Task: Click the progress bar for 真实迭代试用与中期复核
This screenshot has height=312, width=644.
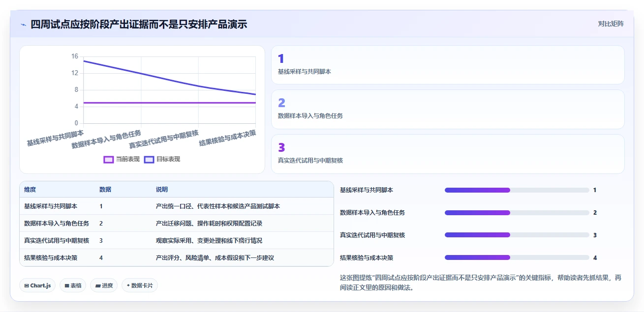Action: pos(517,235)
